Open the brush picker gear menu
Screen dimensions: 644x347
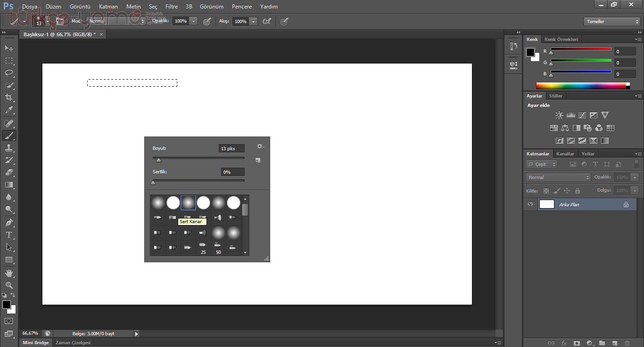[x=260, y=146]
